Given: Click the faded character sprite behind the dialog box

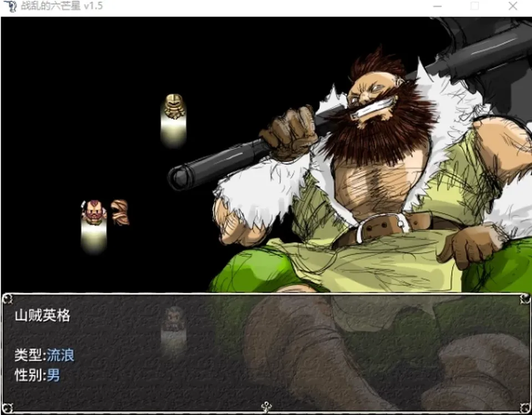Looking at the screenshot, I should pos(173,319).
